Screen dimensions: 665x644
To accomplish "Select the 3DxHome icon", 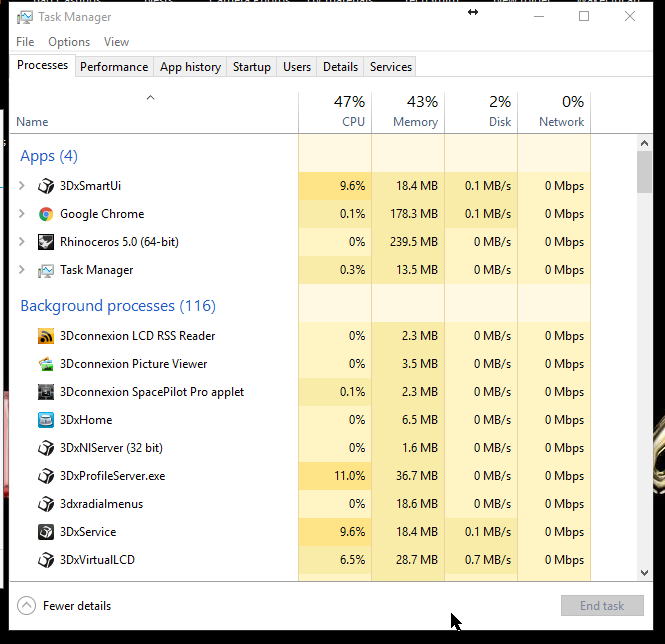I will point(46,420).
